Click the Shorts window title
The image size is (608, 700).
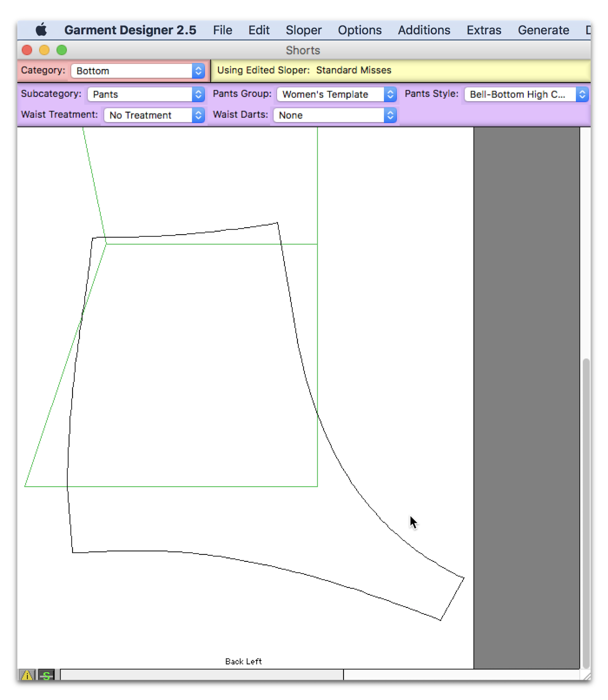[303, 50]
